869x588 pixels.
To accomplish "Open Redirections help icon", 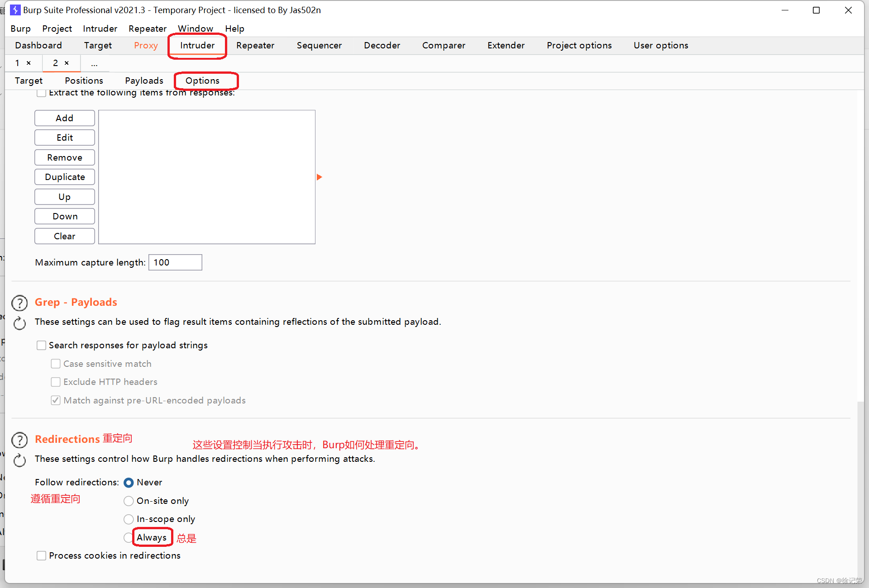I will pyautogui.click(x=19, y=440).
